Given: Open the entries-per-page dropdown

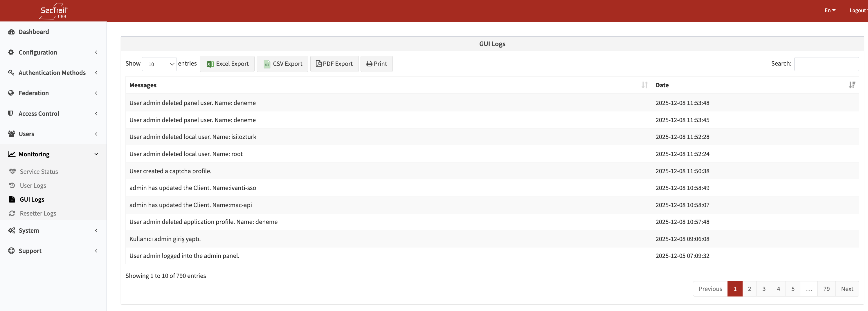Looking at the screenshot, I should (x=159, y=64).
